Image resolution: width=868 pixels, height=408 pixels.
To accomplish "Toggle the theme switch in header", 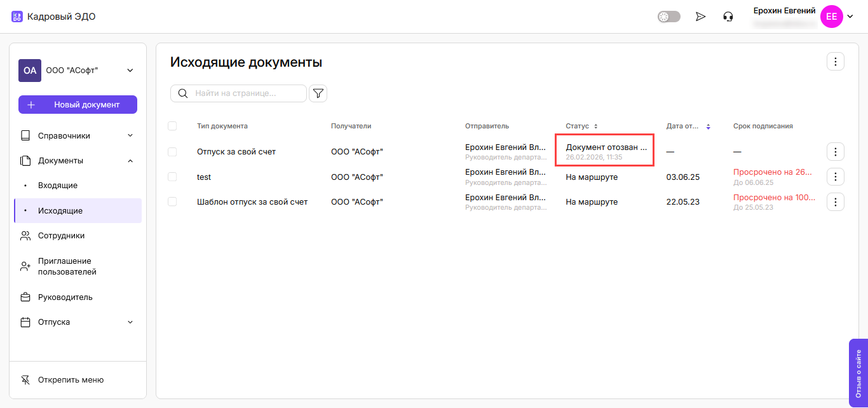I will pos(668,17).
